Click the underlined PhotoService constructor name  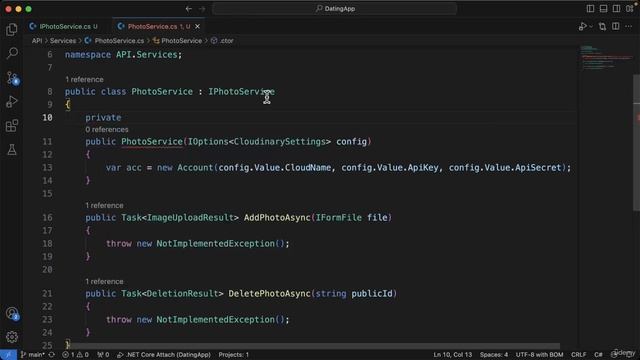point(152,142)
